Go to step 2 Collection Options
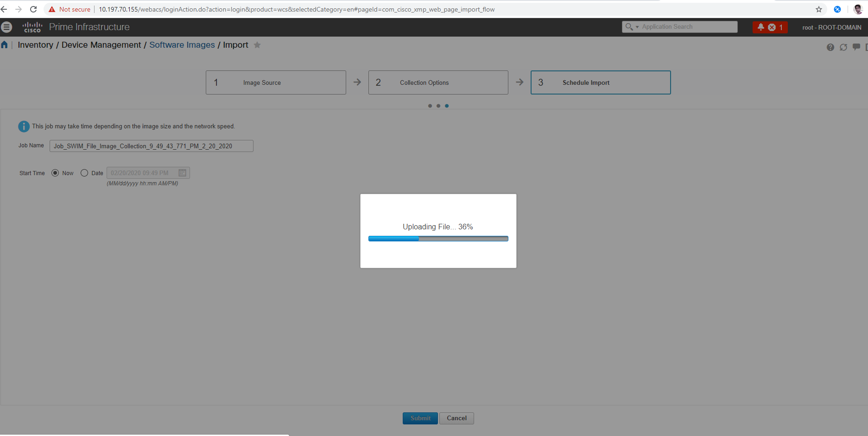868x436 pixels. [x=438, y=82]
